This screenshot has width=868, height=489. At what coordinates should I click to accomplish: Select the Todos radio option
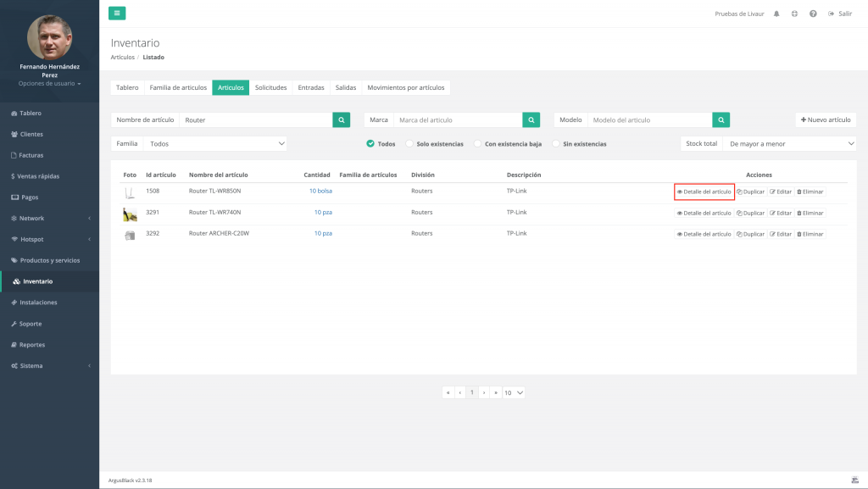click(370, 144)
